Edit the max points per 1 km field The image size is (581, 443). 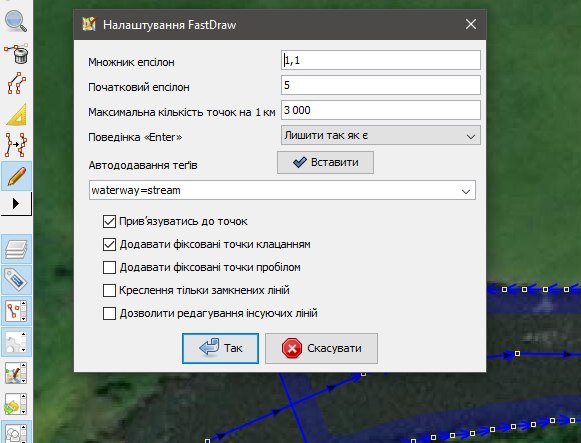point(381,110)
